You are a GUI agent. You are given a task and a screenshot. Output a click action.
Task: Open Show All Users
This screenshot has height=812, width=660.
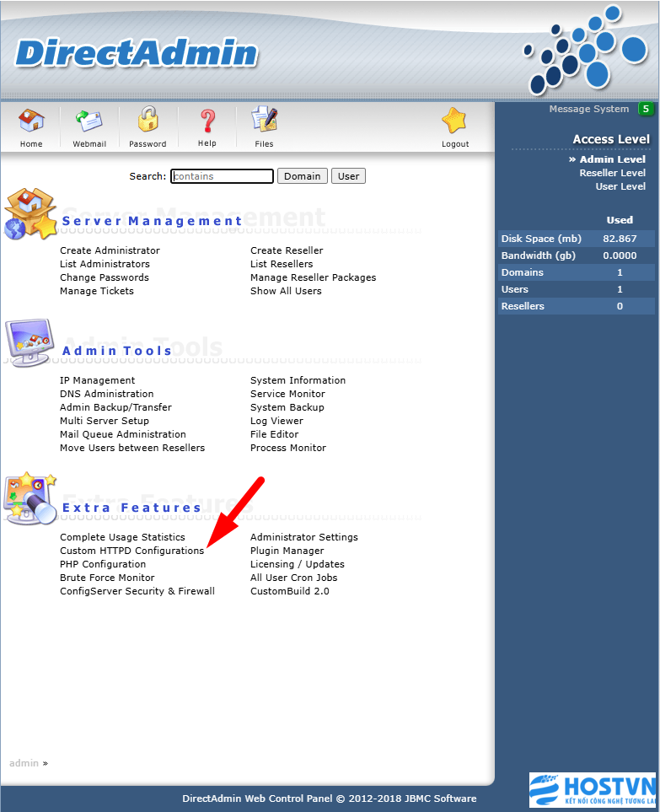tap(286, 291)
